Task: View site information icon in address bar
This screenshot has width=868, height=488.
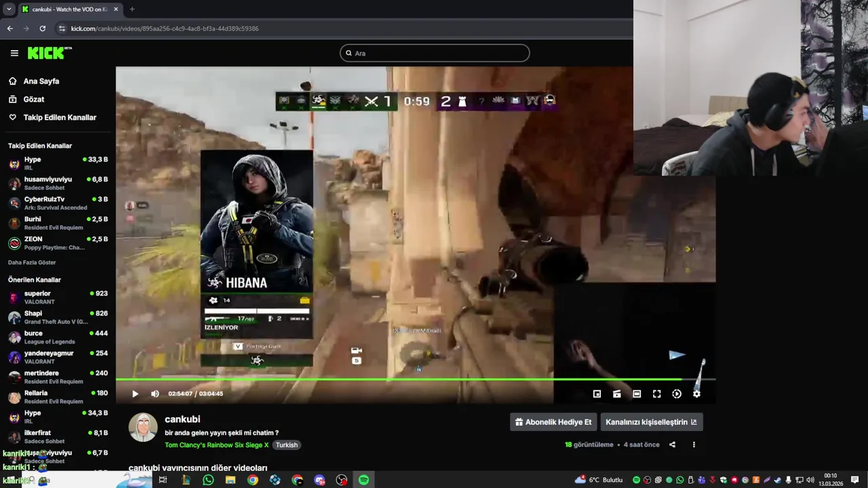Action: click(62, 28)
